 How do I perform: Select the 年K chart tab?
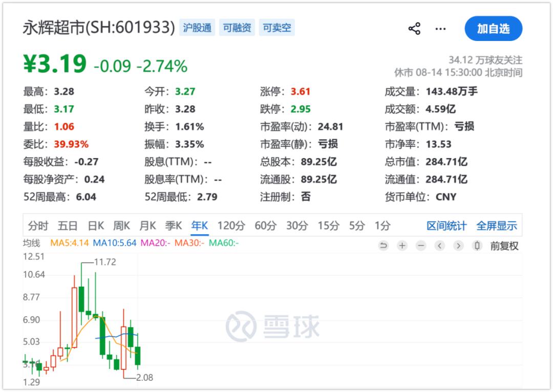click(200, 226)
